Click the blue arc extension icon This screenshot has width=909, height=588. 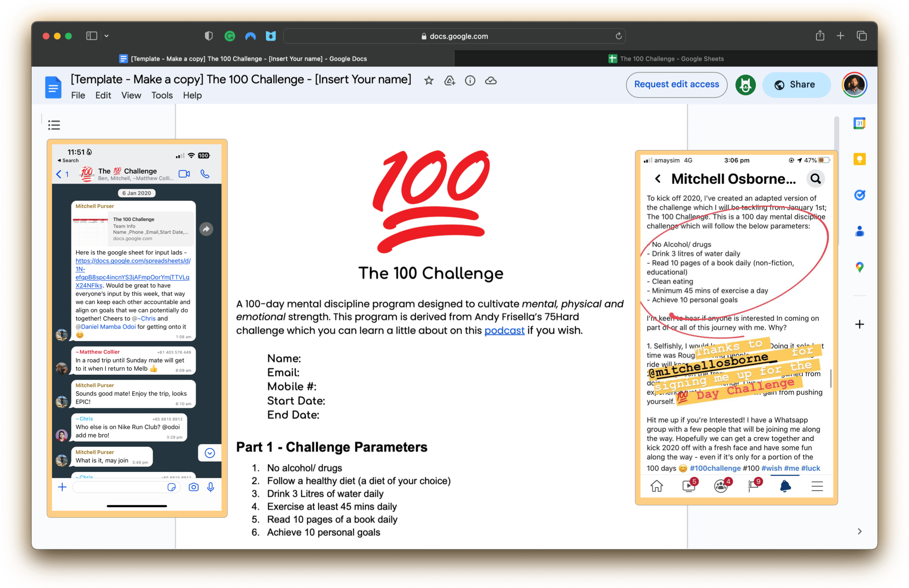250,36
